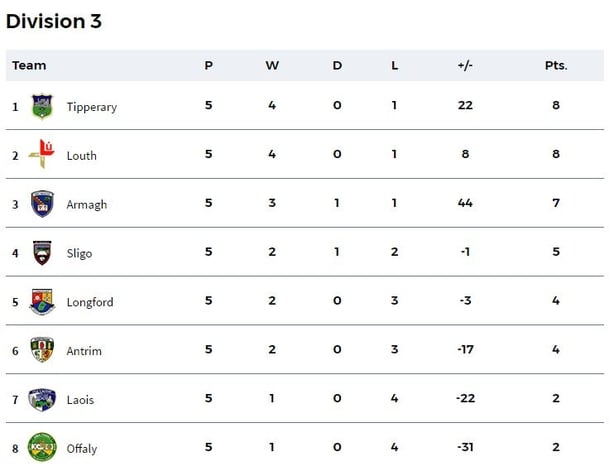
Task: Click the Team column header
Action: coord(29,65)
